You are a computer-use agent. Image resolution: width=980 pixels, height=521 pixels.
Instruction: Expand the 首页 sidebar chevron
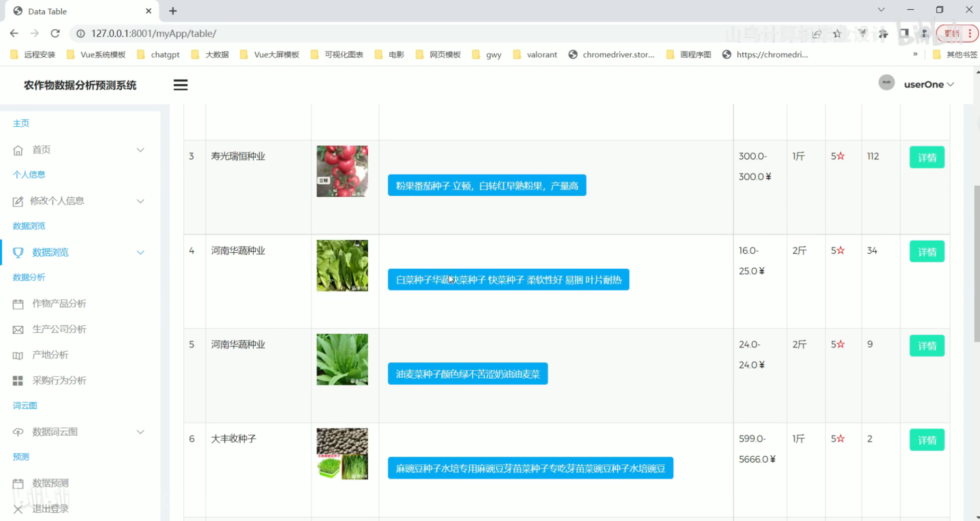point(140,150)
